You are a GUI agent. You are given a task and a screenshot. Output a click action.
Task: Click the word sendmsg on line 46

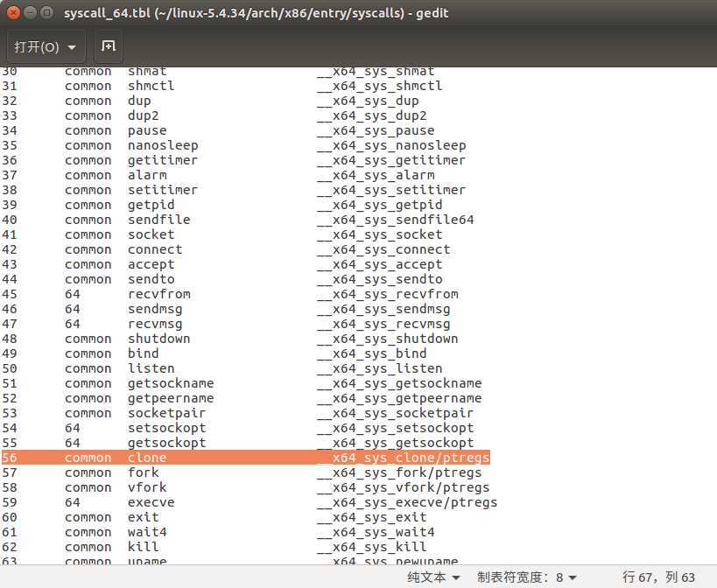coord(155,309)
